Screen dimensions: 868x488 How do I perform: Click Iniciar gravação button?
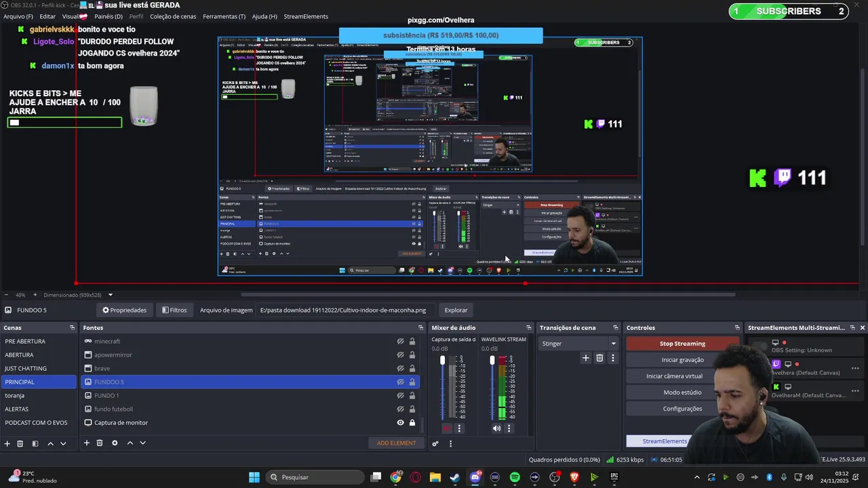682,360
